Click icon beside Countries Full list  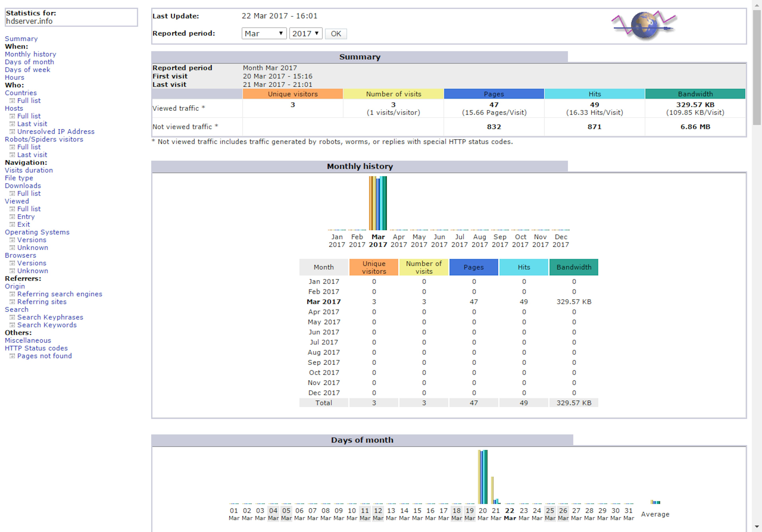point(12,101)
